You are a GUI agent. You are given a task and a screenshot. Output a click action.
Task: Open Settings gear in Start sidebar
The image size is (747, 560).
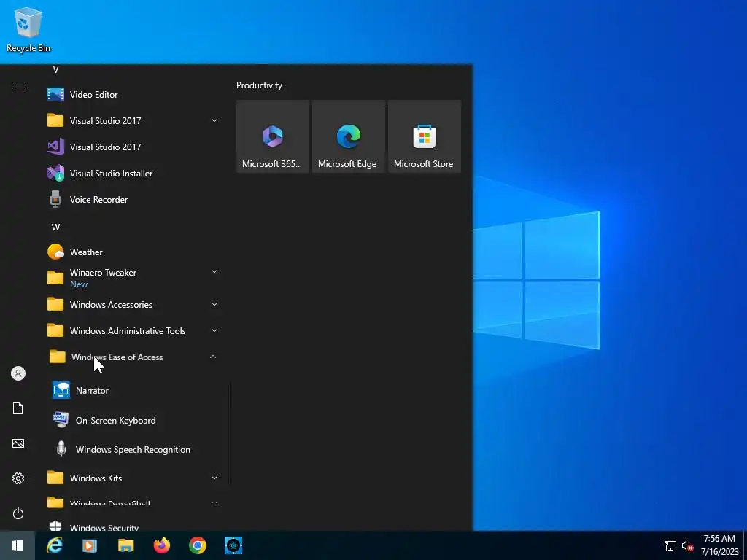click(18, 478)
